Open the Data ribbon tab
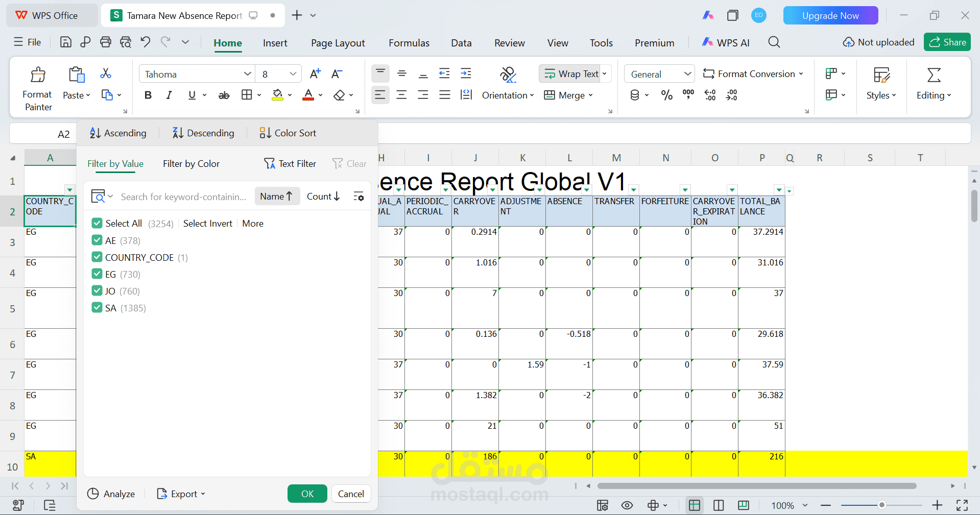 461,43
